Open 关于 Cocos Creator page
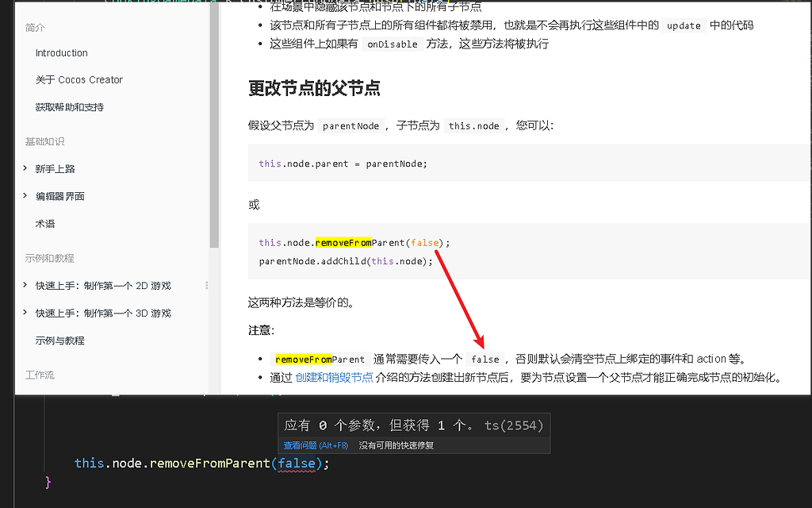Viewport: 812px width, 508px height. coord(79,80)
